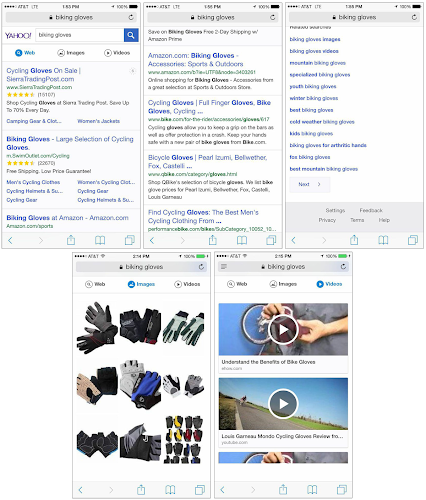The height and width of the screenshot is (500, 426).
Task: Click the Yahoo search input field
Action: coord(80,35)
